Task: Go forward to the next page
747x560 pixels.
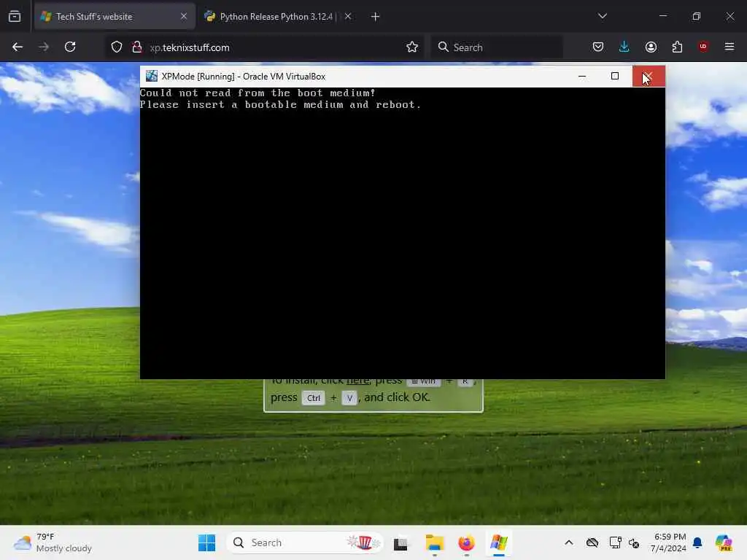Action: [x=44, y=47]
